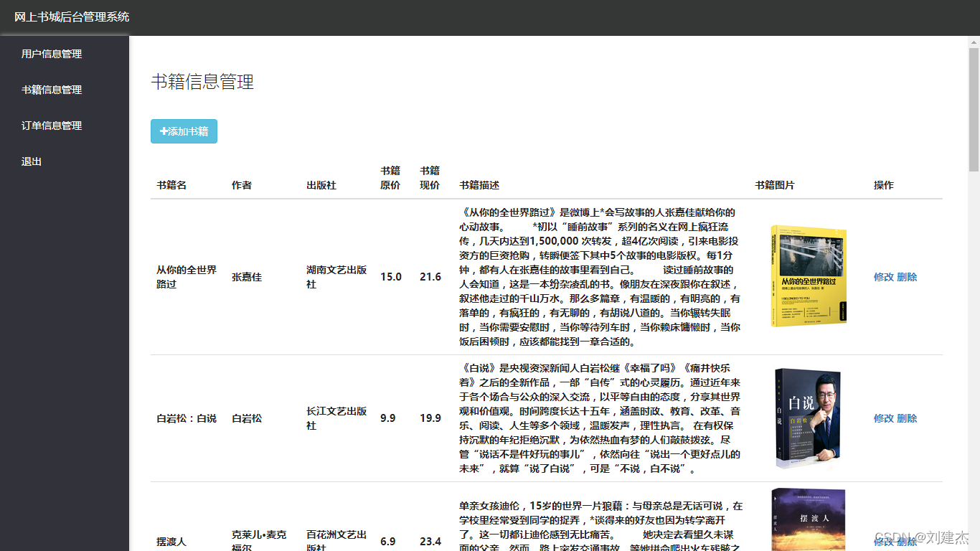
Task: Click the 书籍现价 column header
Action: pos(430,178)
